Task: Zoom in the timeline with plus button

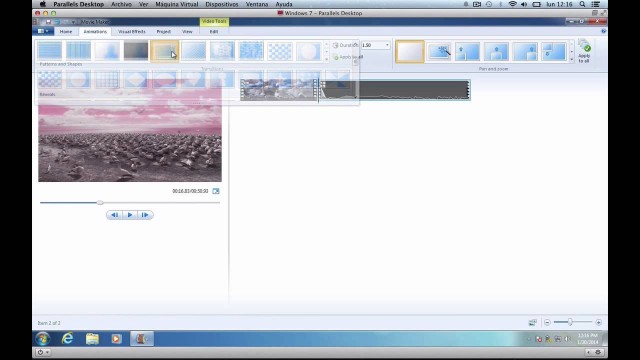Action: click(598, 322)
